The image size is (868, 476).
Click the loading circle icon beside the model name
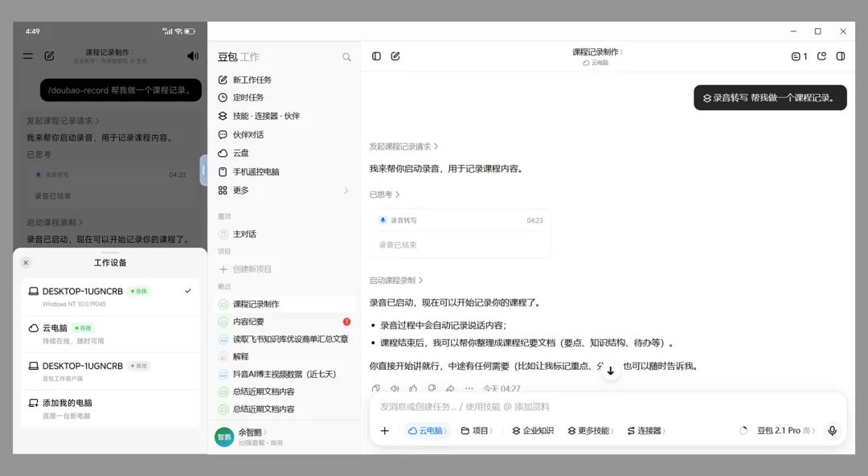click(743, 430)
